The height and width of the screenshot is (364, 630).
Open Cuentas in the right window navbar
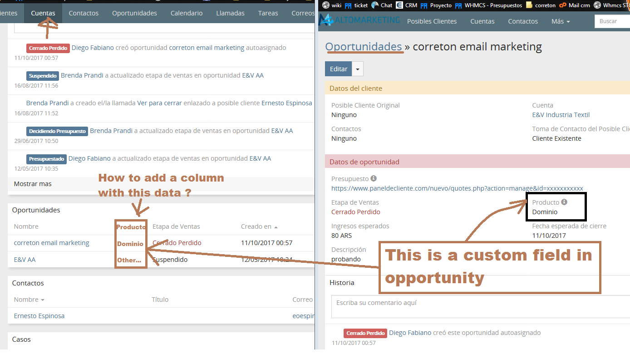click(x=482, y=21)
